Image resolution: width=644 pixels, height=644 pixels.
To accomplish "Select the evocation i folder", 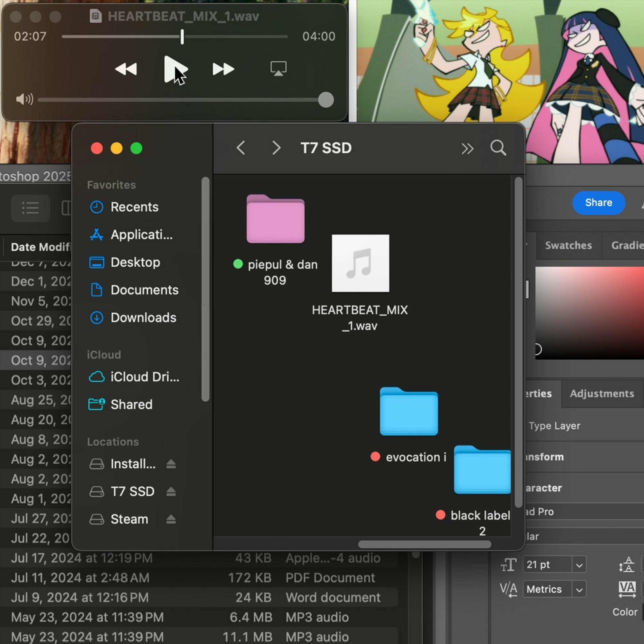I will 409,411.
